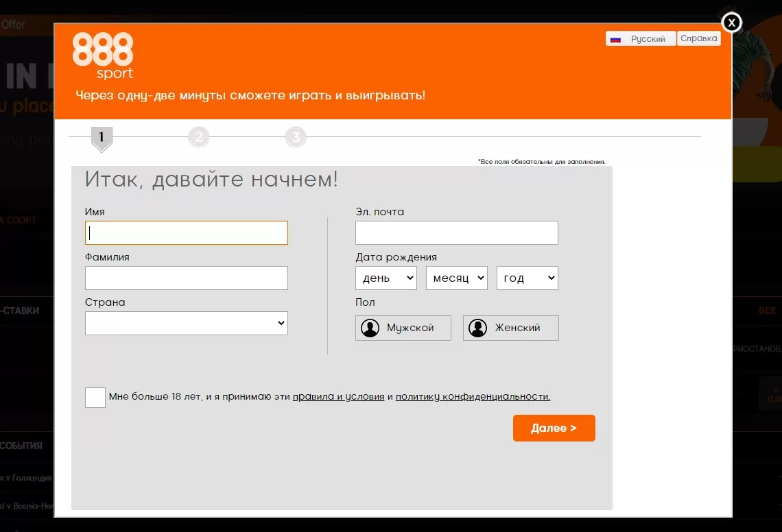The image size is (782, 532).
Task: Select Мужской as gender
Action: pyautogui.click(x=403, y=328)
